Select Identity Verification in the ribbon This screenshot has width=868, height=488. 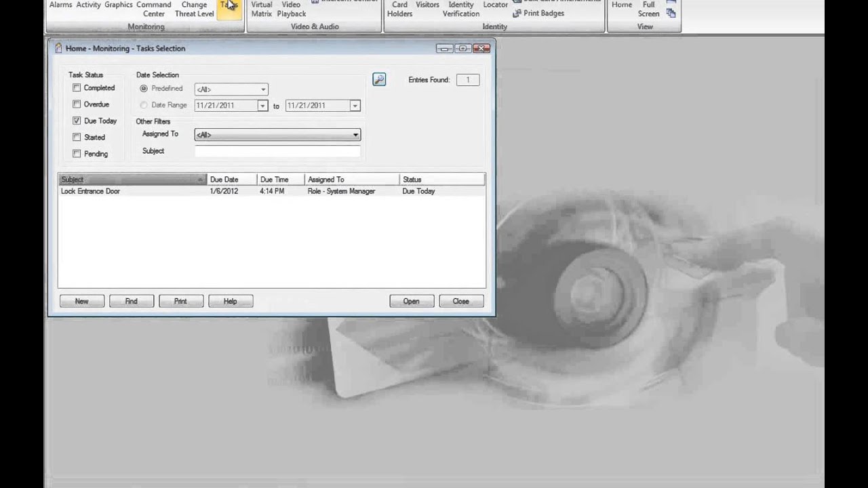(461, 9)
